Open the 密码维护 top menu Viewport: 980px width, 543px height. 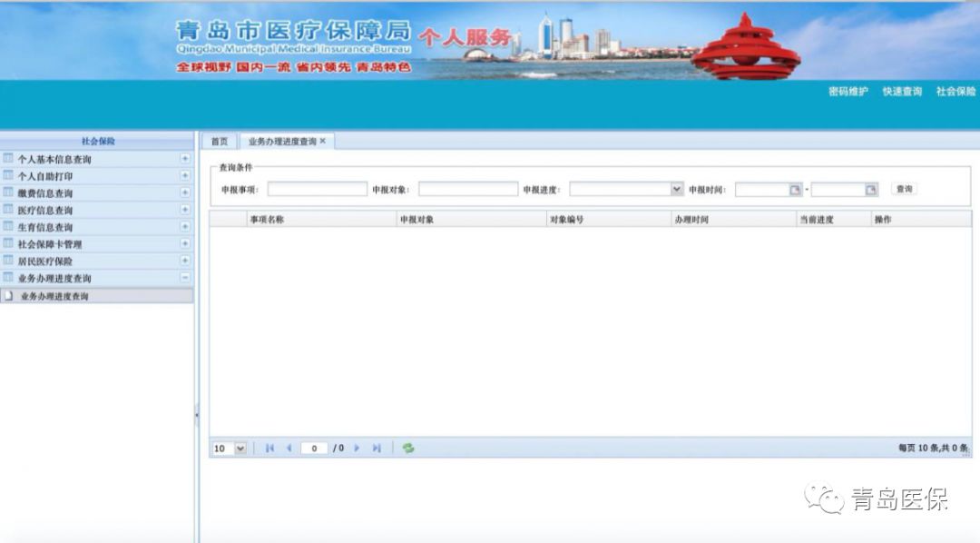click(x=848, y=92)
